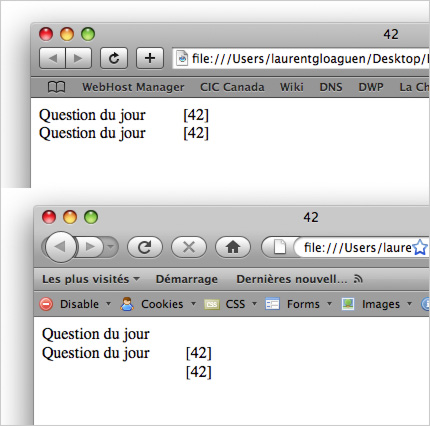Open the CIC Canada bookmark

click(x=232, y=87)
